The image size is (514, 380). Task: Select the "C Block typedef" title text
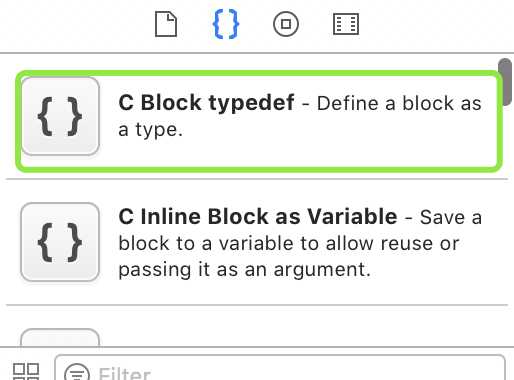coord(206,102)
